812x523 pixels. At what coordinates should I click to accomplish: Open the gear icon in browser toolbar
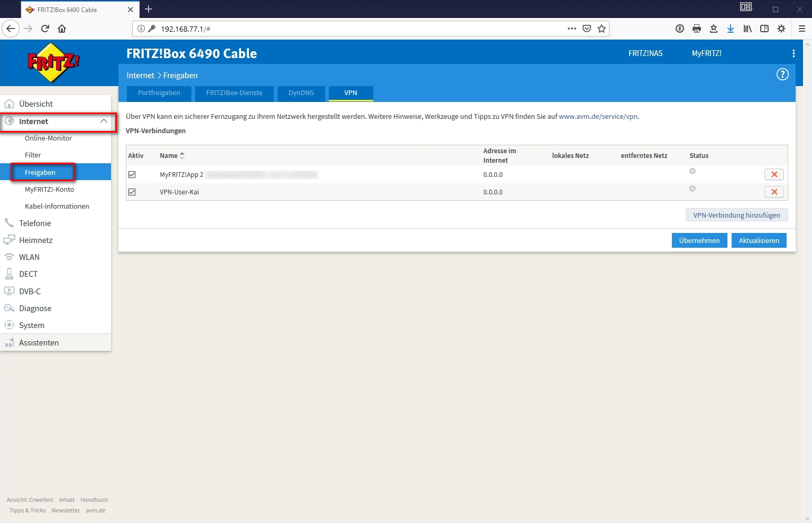point(781,29)
